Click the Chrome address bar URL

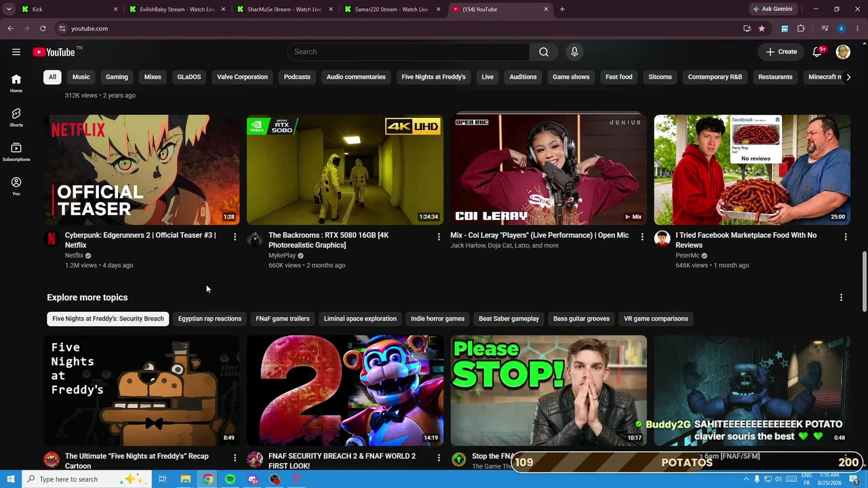coord(90,28)
